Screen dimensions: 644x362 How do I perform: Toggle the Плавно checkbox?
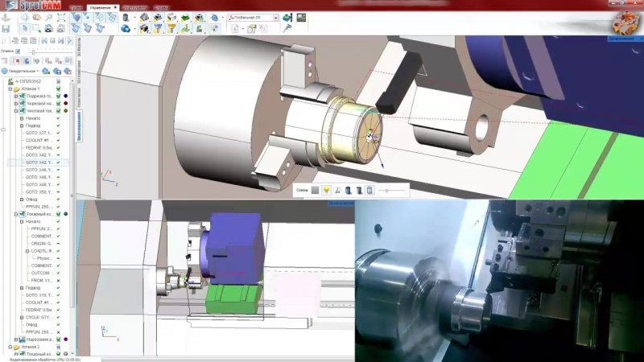tap(18, 51)
